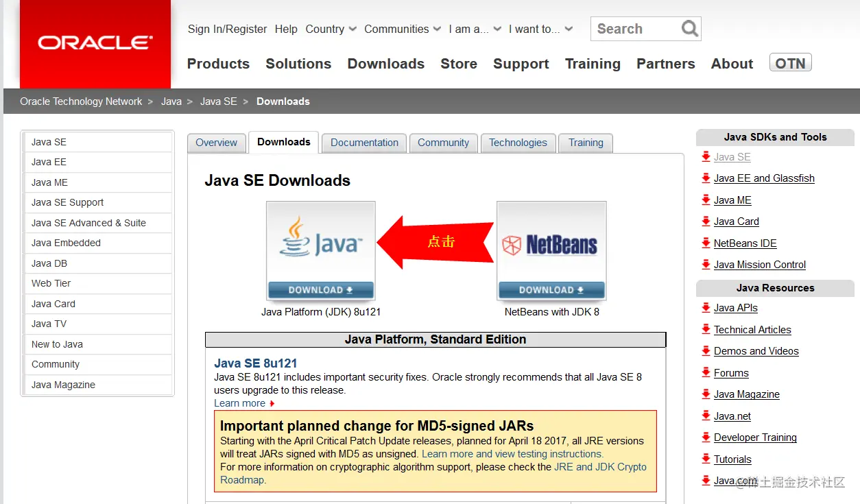Image resolution: width=860 pixels, height=504 pixels.
Task: Click the red arrow after Learn more
Action: [272, 404]
